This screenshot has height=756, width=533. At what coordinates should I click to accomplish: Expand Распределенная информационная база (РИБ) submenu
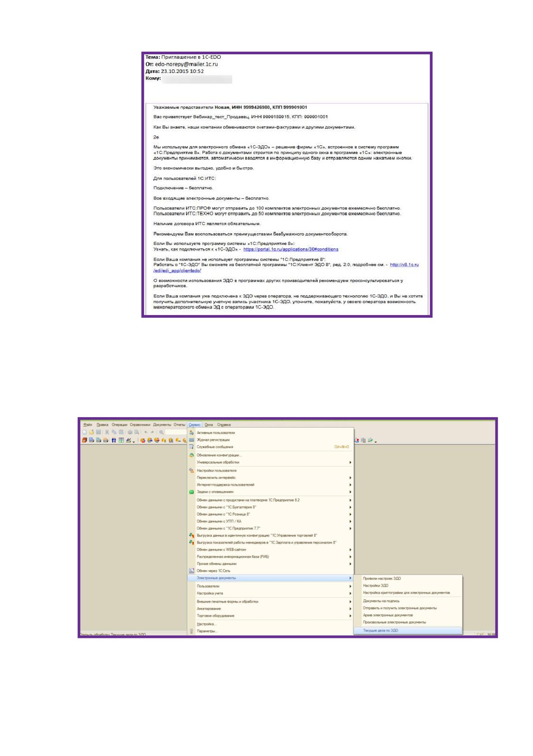pyautogui.click(x=271, y=556)
